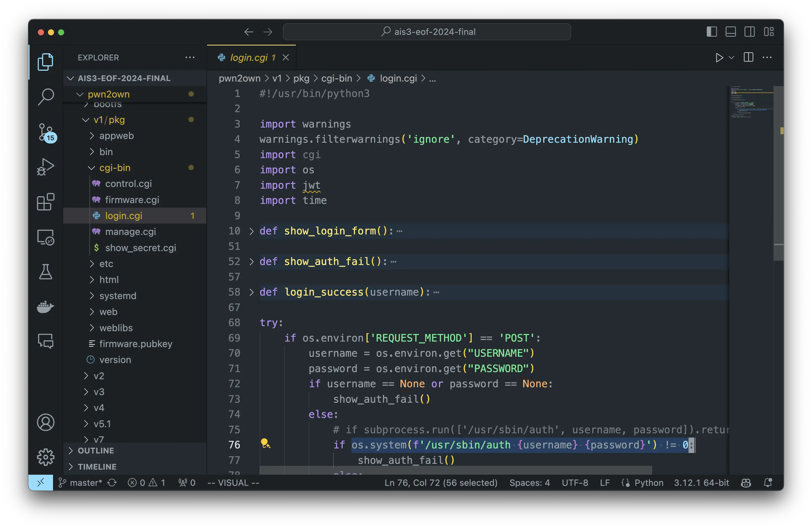Image resolution: width=812 pixels, height=528 pixels.
Task: Open the dropdown arrow next to Run button
Action: pyautogui.click(x=731, y=57)
